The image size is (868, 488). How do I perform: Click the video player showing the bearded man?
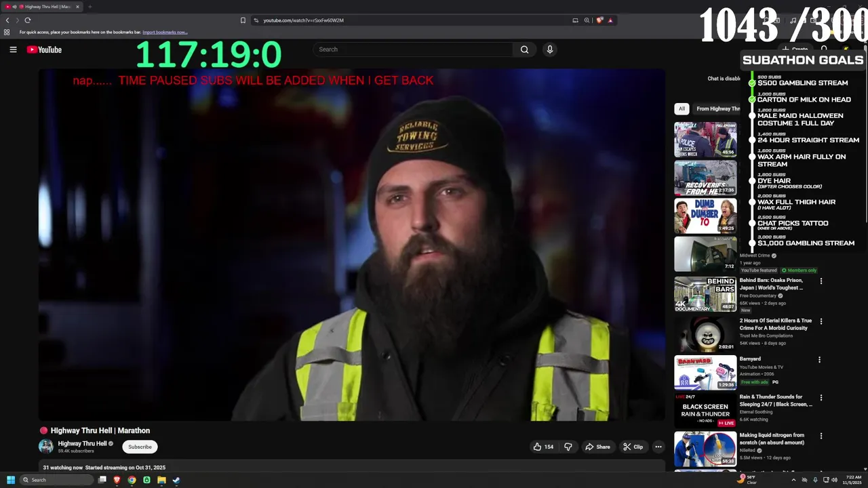coord(352,245)
